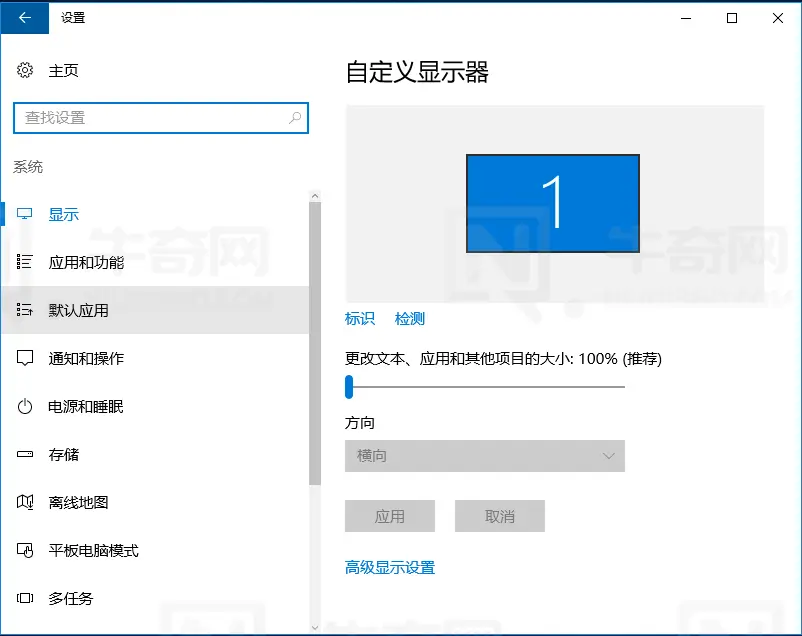Click the 应用 button
Screen dimensions: 802x636
tap(390, 516)
